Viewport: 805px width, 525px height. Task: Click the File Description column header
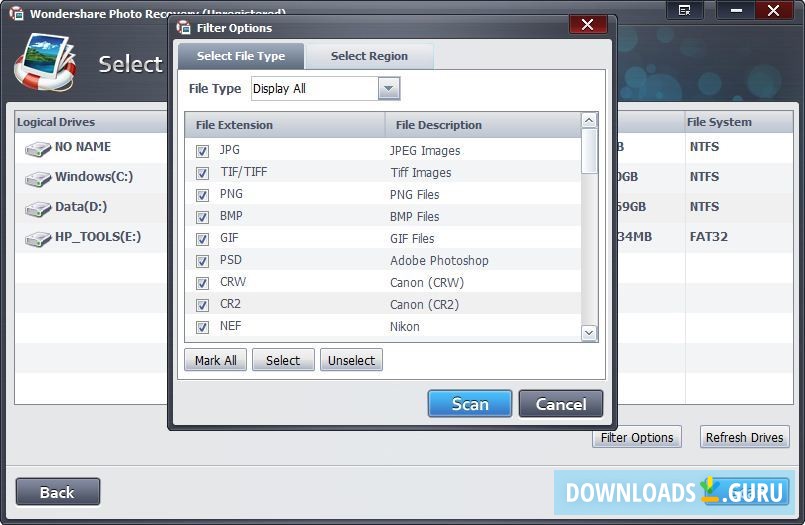pos(483,125)
